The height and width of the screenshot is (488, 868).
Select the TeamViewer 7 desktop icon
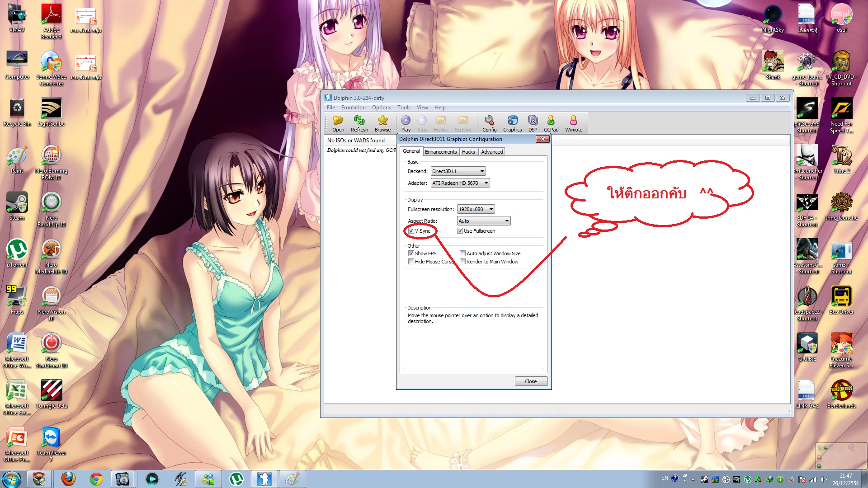[x=51, y=444]
